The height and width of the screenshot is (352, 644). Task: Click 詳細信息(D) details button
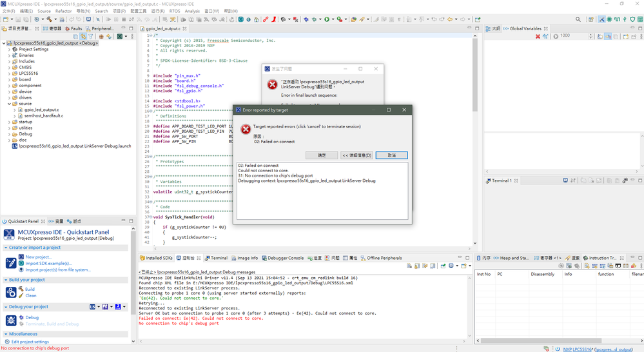[x=356, y=155]
